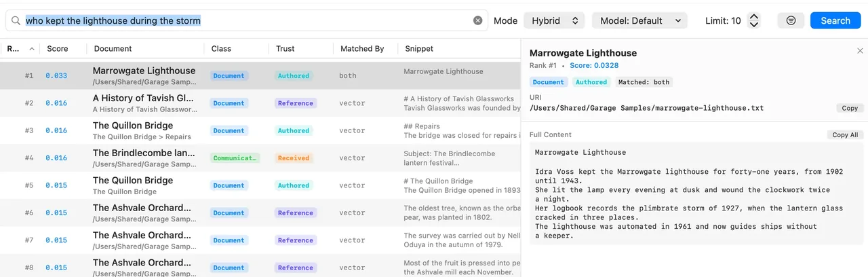Close the Marrowgate Lighthouse detail panel
Image resolution: width=868 pixels, height=277 pixels.
click(x=860, y=51)
